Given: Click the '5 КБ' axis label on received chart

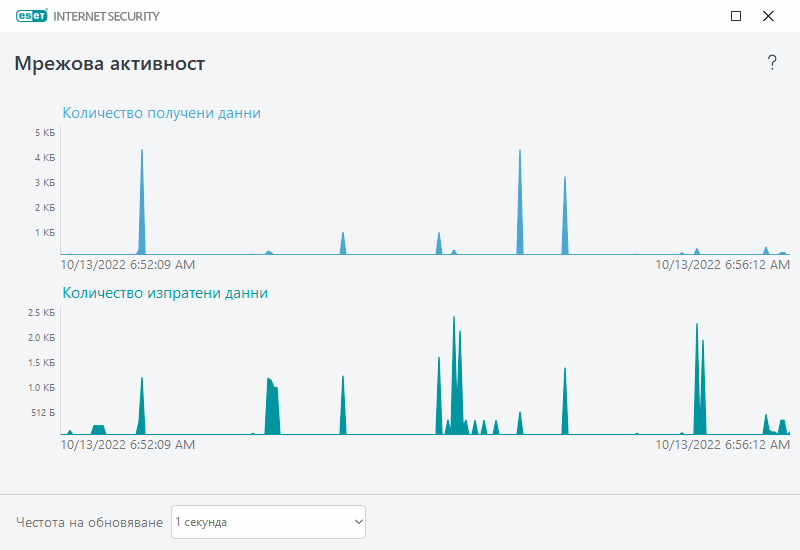Looking at the screenshot, I should click(45, 133).
